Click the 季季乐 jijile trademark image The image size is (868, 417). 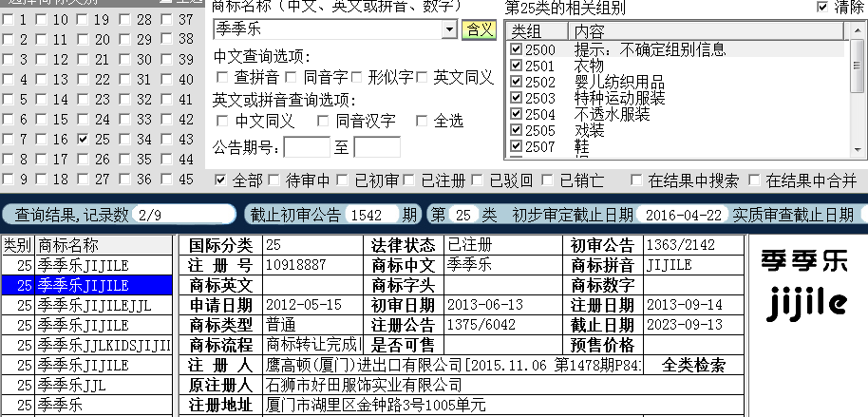coord(804,285)
